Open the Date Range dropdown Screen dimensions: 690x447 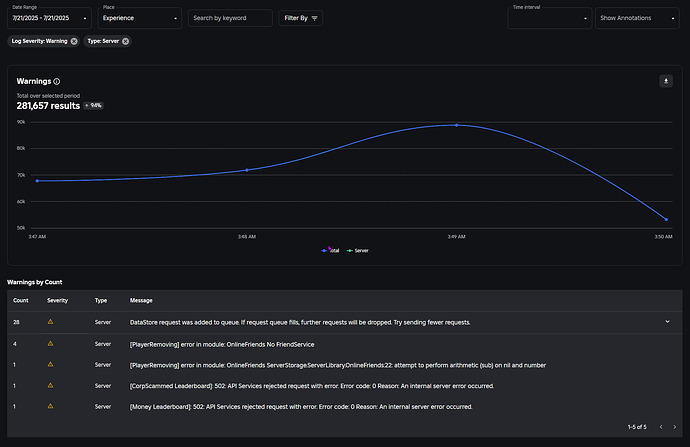point(50,18)
